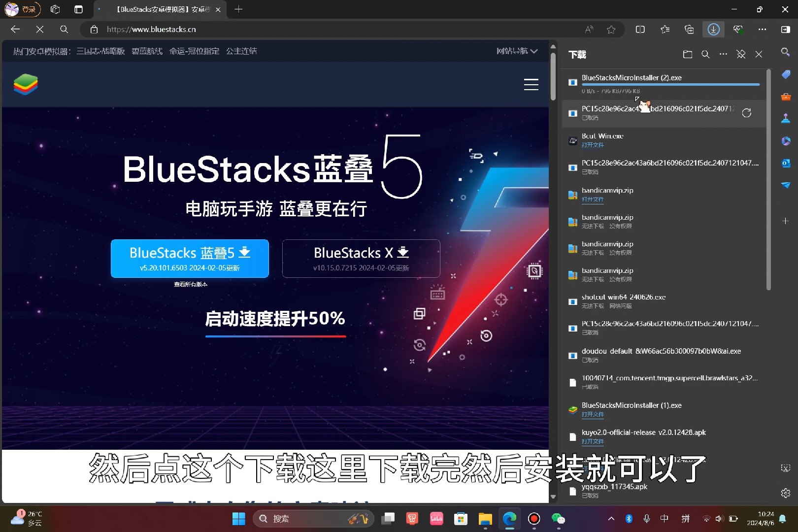Screen dimensions: 798x532
Task: Open the Windows Start button
Action: pos(239,519)
